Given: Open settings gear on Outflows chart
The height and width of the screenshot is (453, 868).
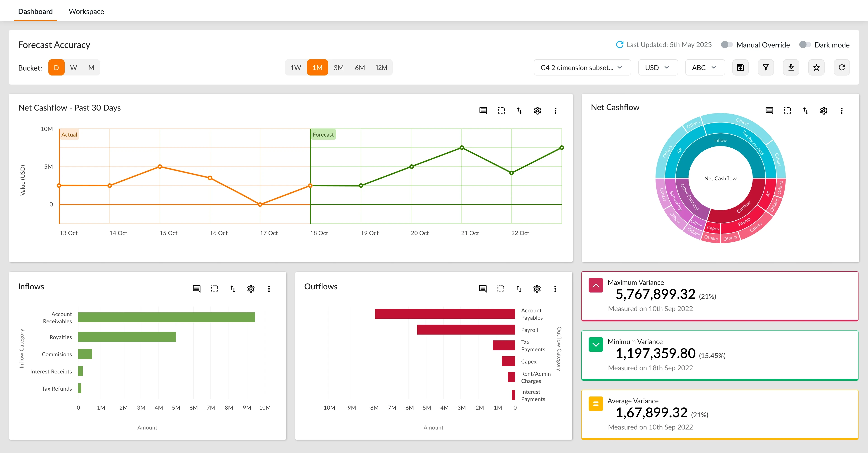Looking at the screenshot, I should point(537,289).
